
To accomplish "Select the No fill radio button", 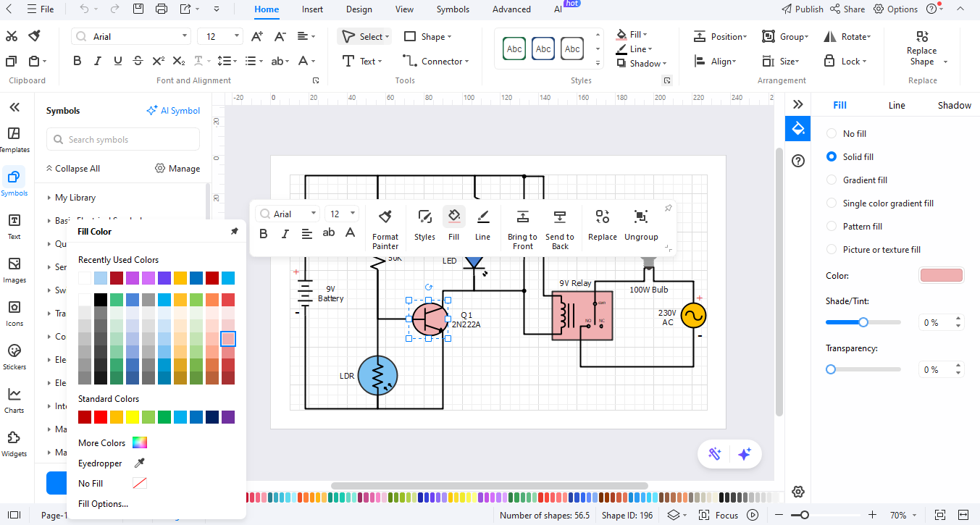I will 831,133.
